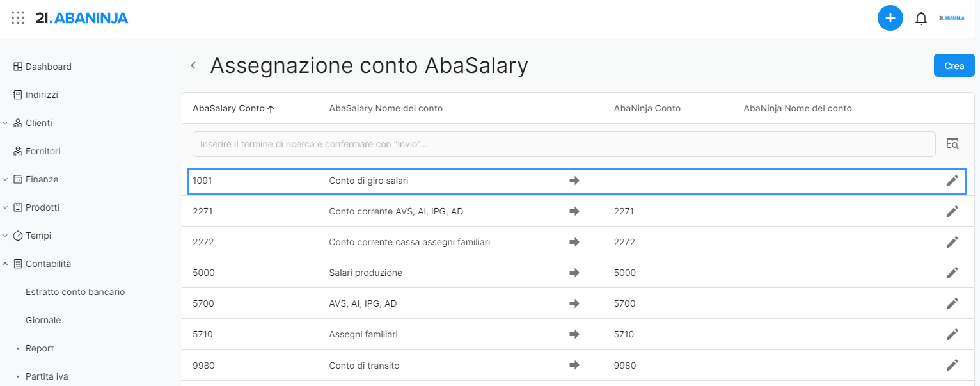Click the Clienti people icon
Image resolution: width=980 pixels, height=386 pixels.
pos(18,123)
